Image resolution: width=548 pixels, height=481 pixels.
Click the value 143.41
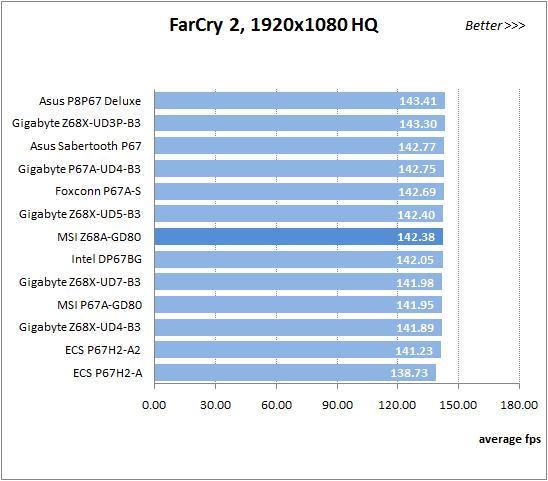click(418, 101)
